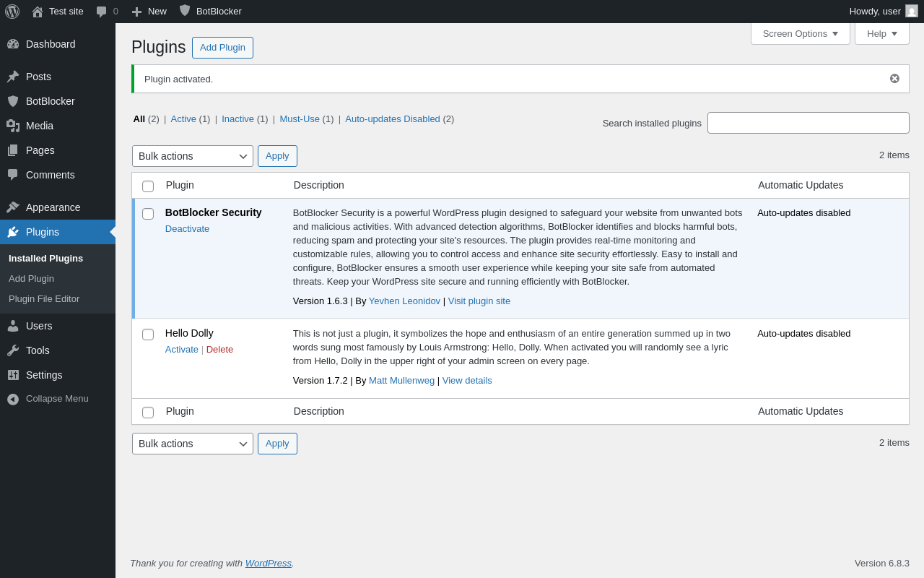
Task: Click the WordPress logo icon
Action: tap(12, 12)
